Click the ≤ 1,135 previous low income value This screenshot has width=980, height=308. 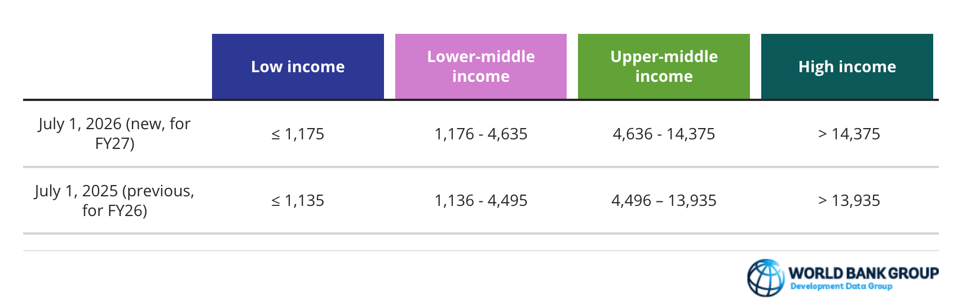(x=298, y=200)
